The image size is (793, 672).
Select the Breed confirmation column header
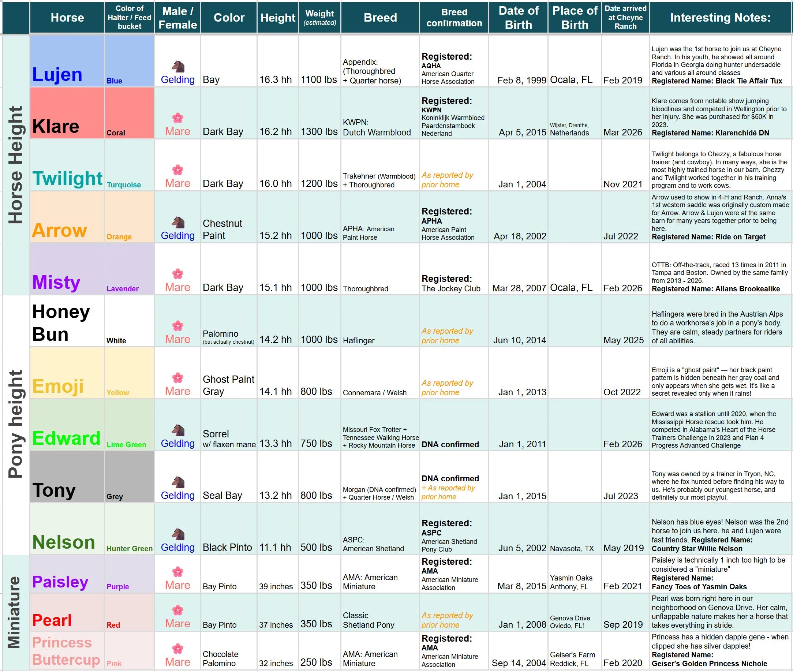[454, 18]
